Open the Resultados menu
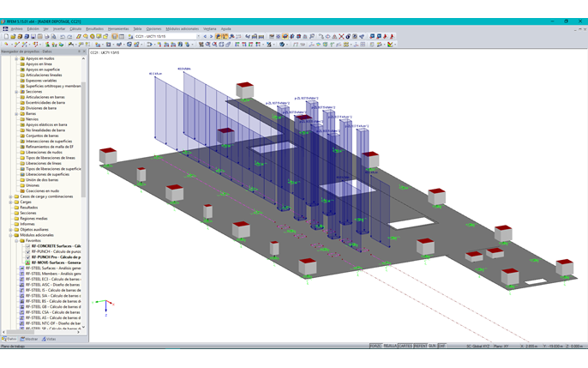 pos(95,29)
